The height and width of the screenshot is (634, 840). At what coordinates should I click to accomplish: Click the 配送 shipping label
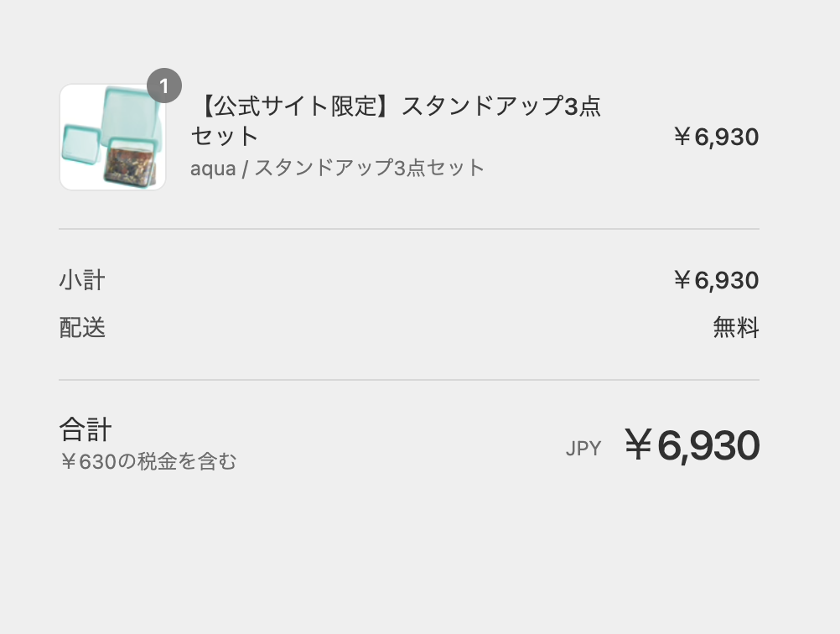pos(82,327)
